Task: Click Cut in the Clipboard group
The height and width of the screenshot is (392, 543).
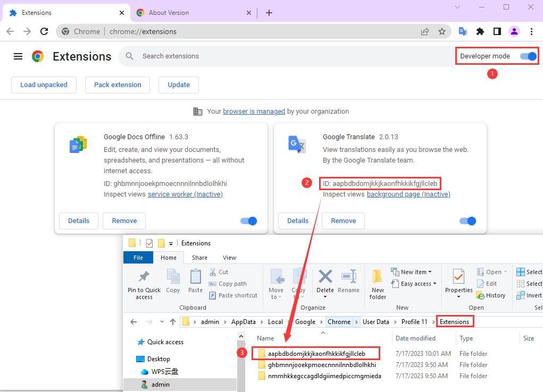Action: click(219, 272)
